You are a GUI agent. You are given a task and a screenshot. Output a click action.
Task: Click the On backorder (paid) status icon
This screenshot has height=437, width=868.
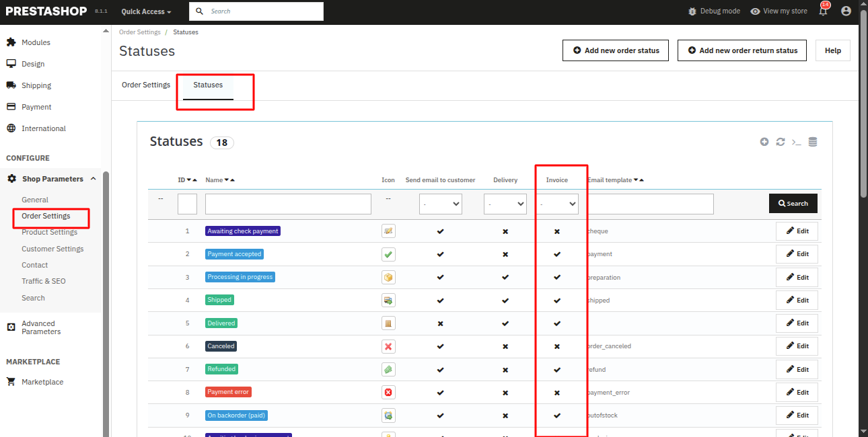(388, 415)
